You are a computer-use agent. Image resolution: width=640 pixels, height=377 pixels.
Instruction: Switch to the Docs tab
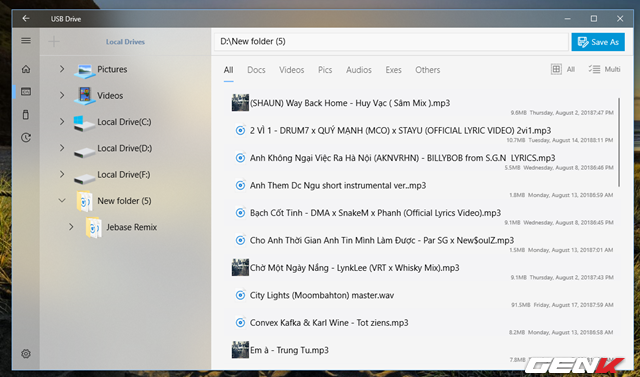256,70
